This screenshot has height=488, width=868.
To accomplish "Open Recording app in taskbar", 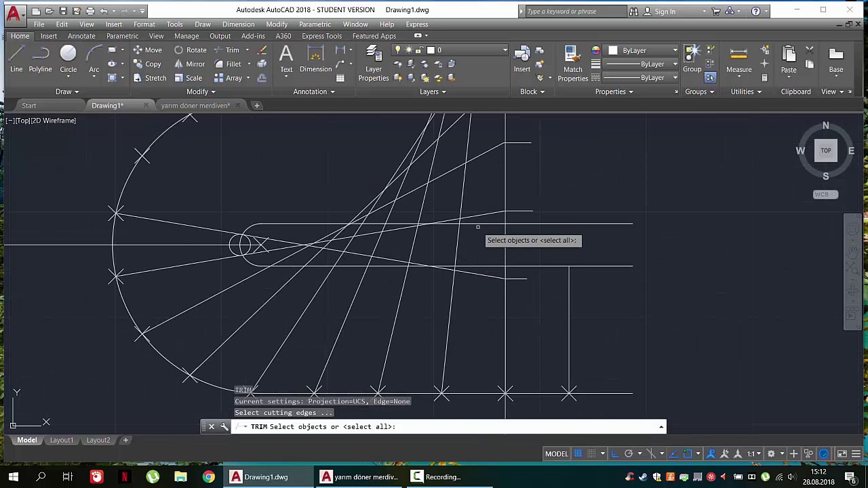I will [x=437, y=477].
